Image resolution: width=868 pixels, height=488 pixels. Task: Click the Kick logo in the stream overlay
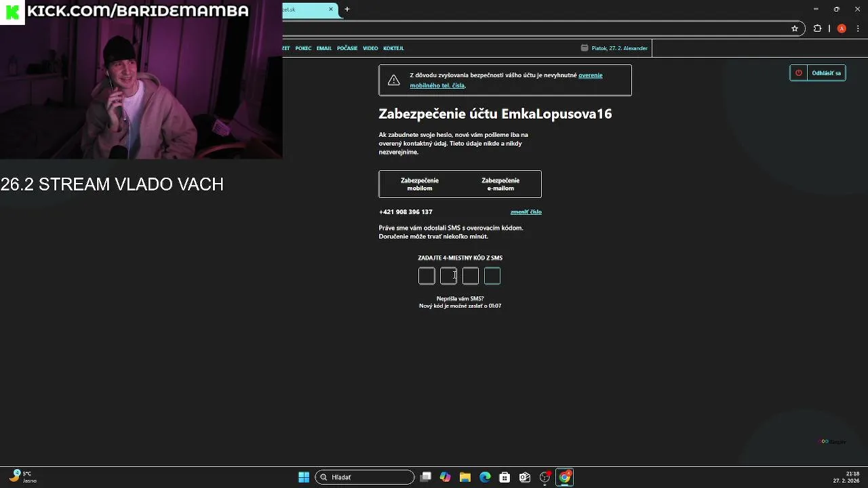pyautogui.click(x=12, y=12)
